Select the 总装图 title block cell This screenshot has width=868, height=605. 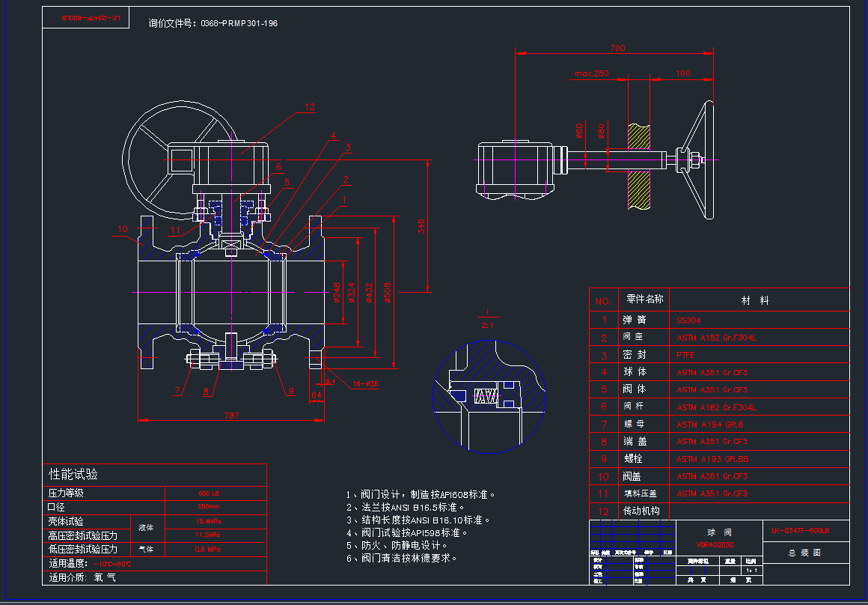tap(804, 553)
